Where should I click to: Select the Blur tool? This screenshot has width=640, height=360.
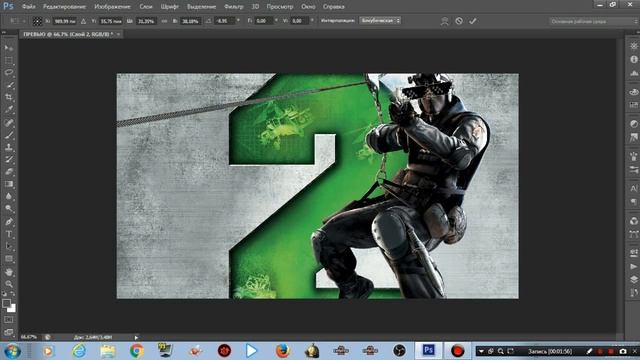click(x=9, y=196)
